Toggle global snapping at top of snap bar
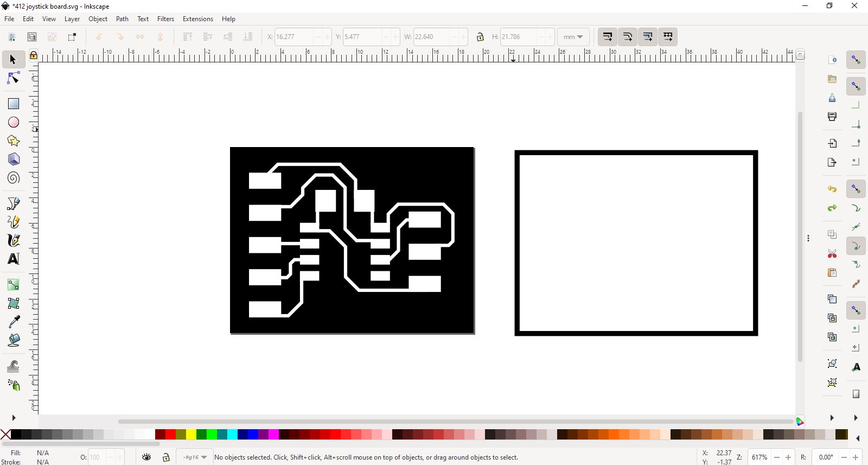The height and width of the screenshot is (465, 868). (x=856, y=60)
